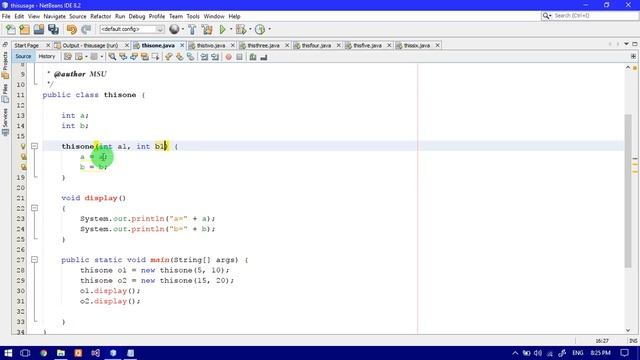
Task: Click the Undo toolbar icon
Action: 72,29
